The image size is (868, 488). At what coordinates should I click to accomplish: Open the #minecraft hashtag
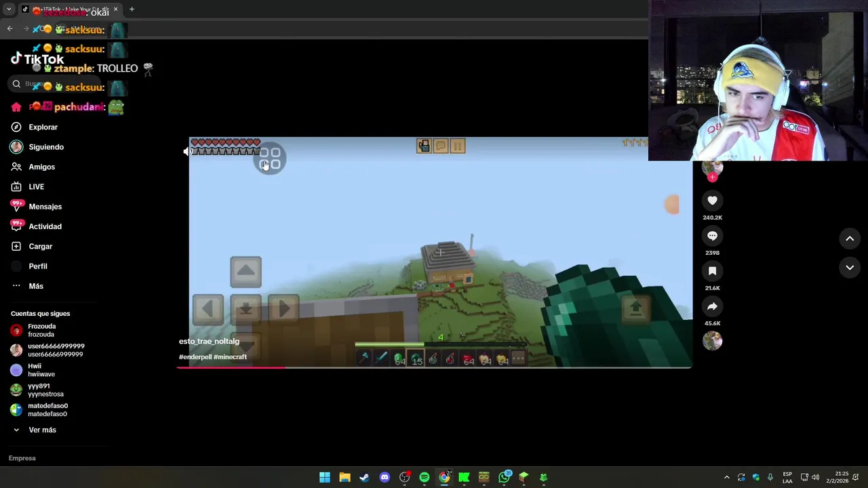[231, 357]
